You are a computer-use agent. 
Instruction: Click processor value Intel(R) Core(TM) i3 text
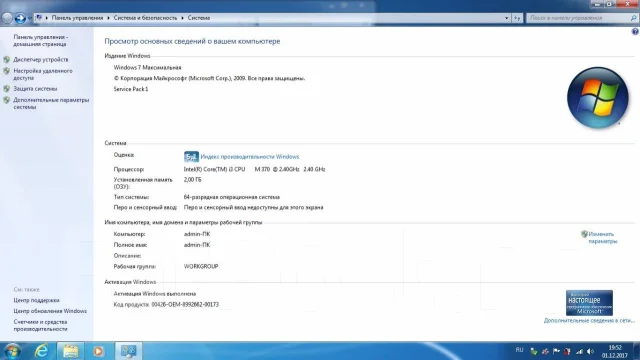(254, 169)
